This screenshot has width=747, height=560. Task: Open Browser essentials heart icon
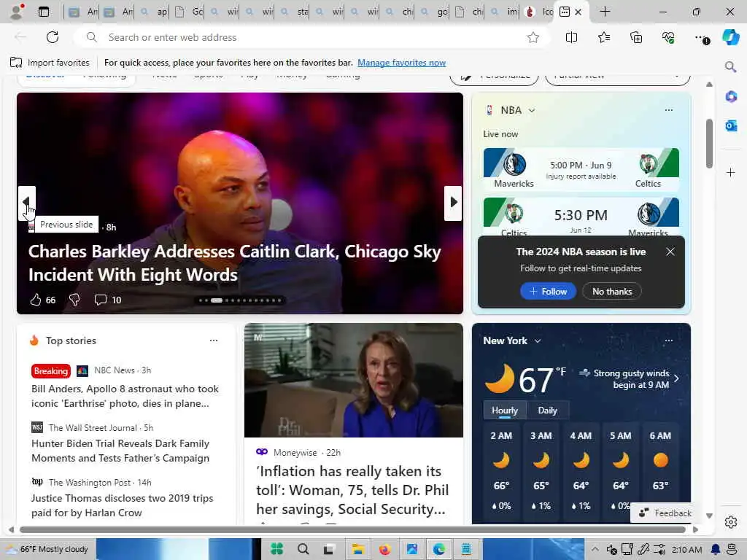coord(668,37)
